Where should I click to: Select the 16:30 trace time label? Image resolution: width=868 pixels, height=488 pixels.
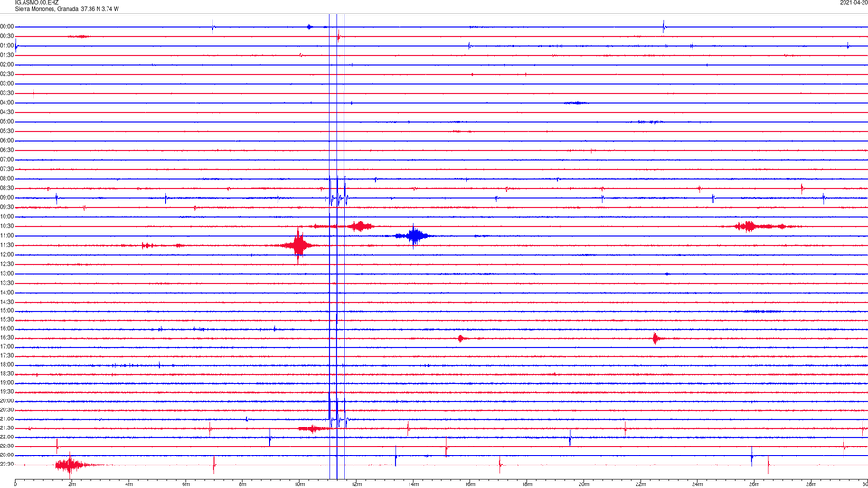point(6,337)
